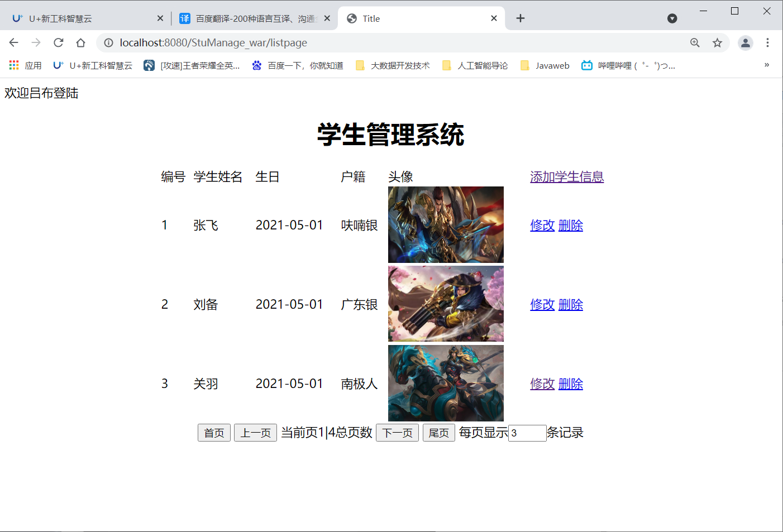The width and height of the screenshot is (783, 532).
Task: Select the 编号 column header
Action: [x=173, y=177]
